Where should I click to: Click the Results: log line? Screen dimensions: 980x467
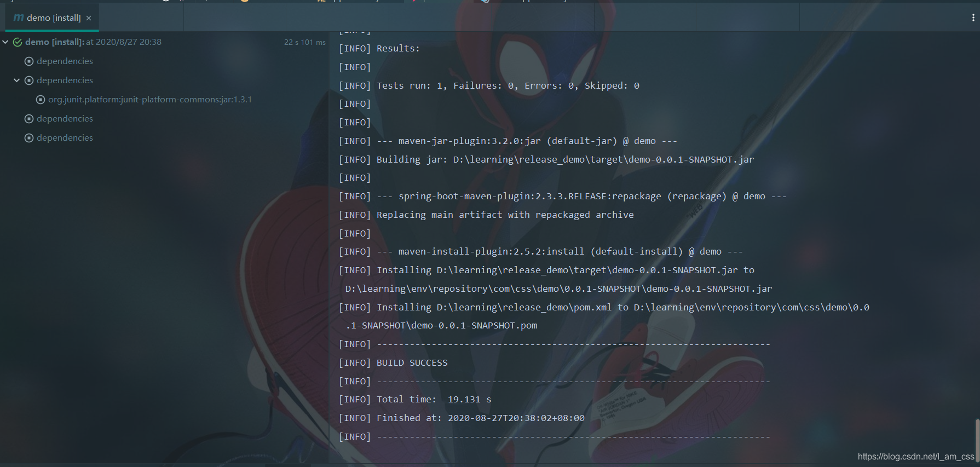coord(379,49)
